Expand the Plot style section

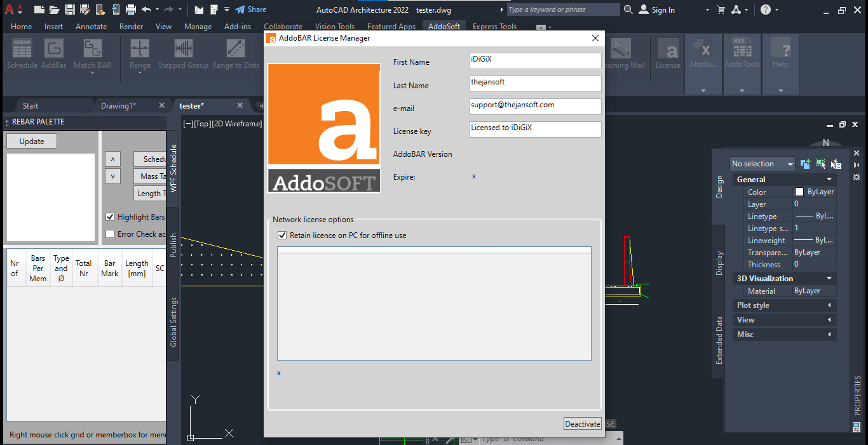(829, 305)
